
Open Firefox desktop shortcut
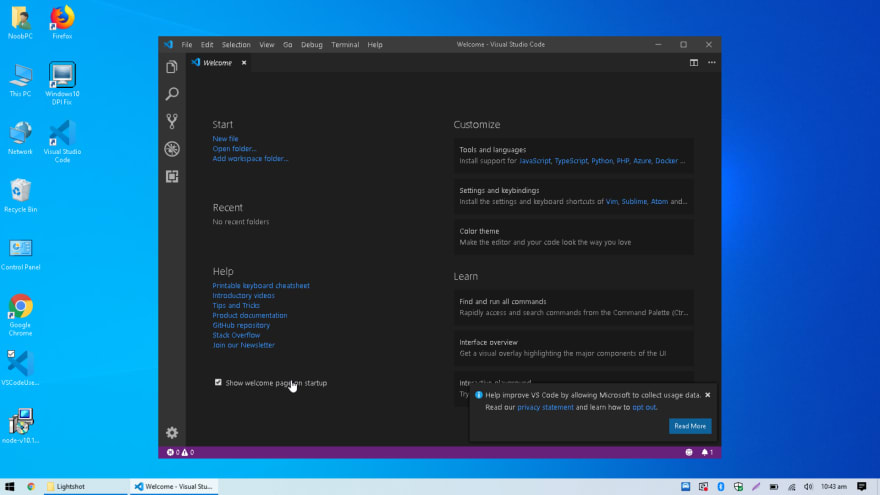point(62,23)
